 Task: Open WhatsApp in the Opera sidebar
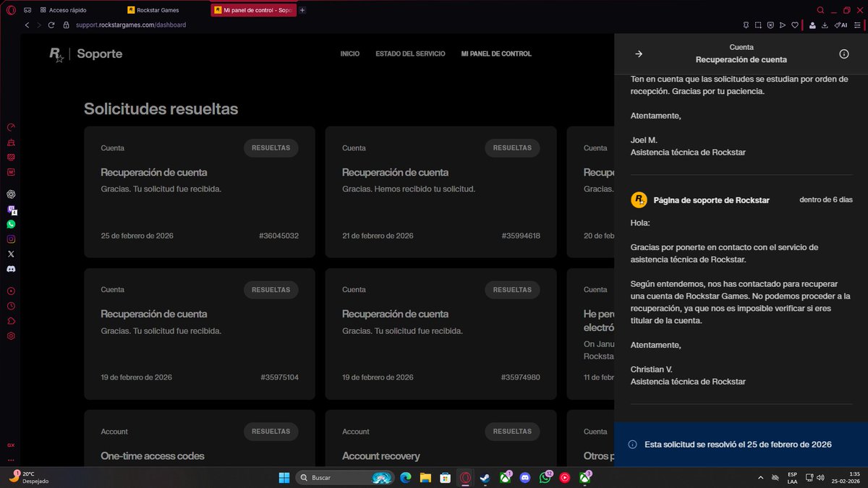tap(11, 224)
